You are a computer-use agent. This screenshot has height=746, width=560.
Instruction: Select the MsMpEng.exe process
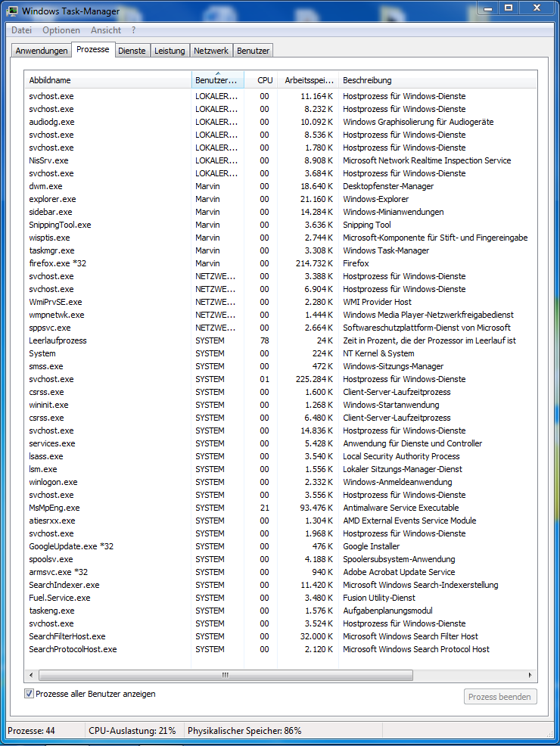click(281, 508)
